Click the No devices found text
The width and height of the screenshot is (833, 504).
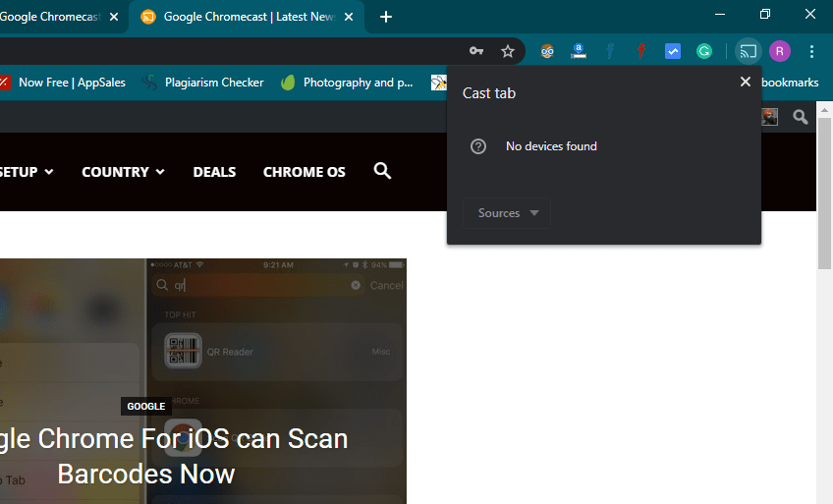point(551,146)
